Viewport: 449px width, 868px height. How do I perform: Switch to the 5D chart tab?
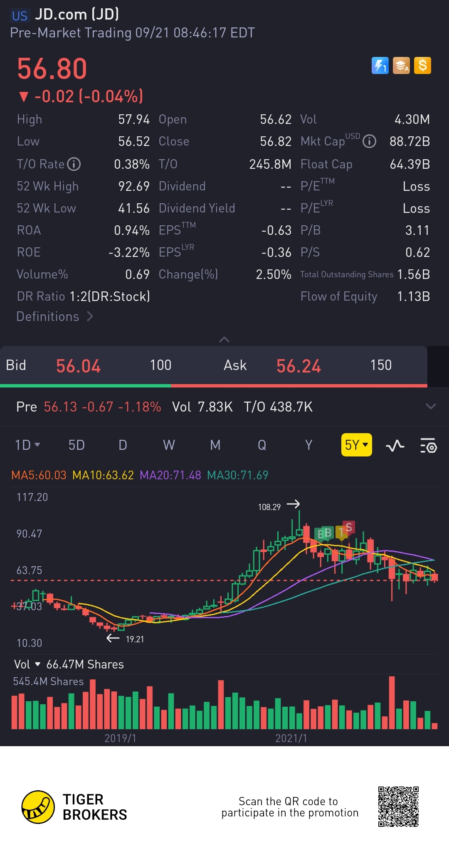click(76, 445)
